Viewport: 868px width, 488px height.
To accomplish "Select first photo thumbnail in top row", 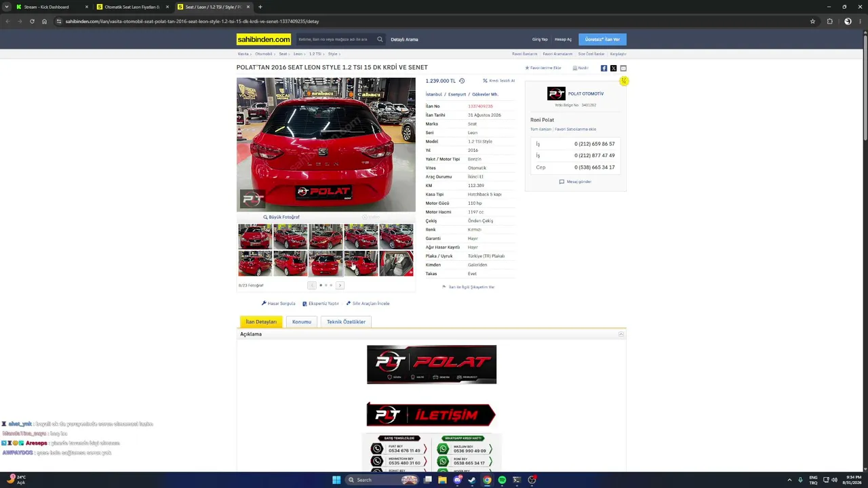I will point(255,237).
